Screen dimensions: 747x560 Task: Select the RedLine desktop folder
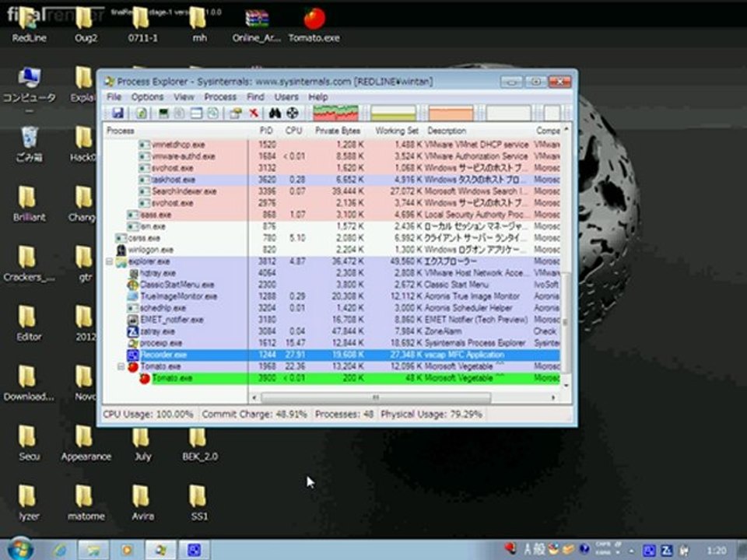pos(29,25)
